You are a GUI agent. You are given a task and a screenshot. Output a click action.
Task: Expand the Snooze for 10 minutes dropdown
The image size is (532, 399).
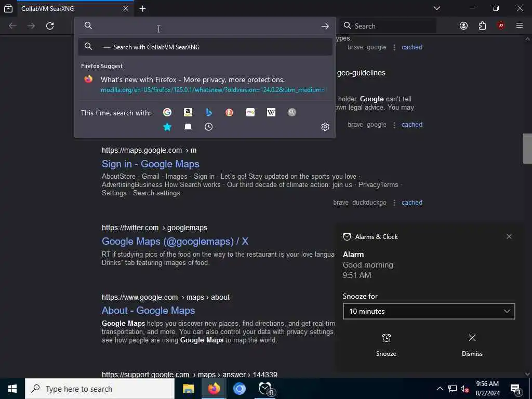[x=429, y=311]
